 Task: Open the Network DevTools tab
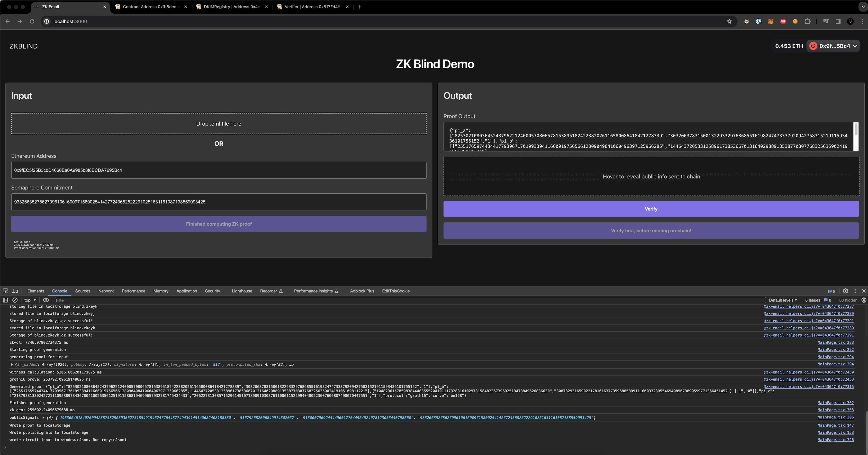(x=106, y=291)
